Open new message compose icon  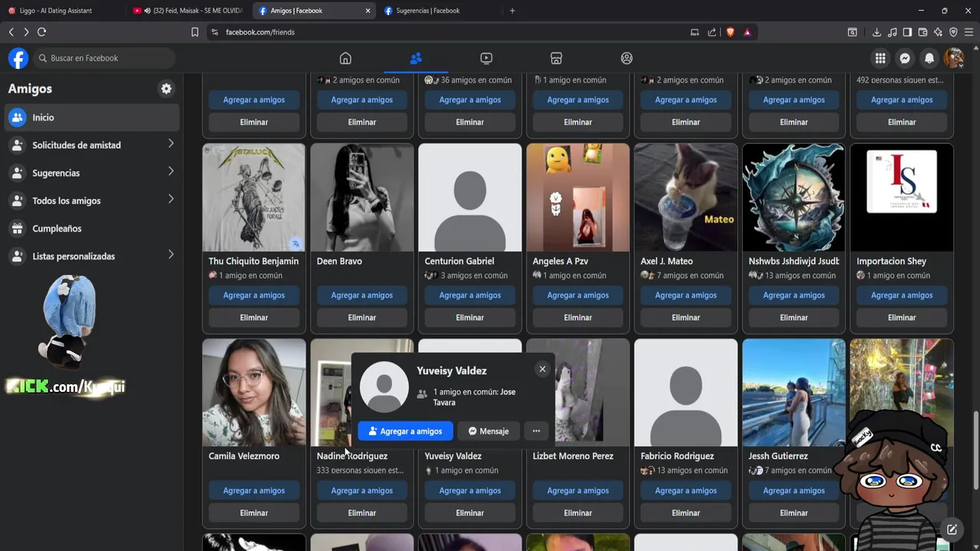click(952, 530)
